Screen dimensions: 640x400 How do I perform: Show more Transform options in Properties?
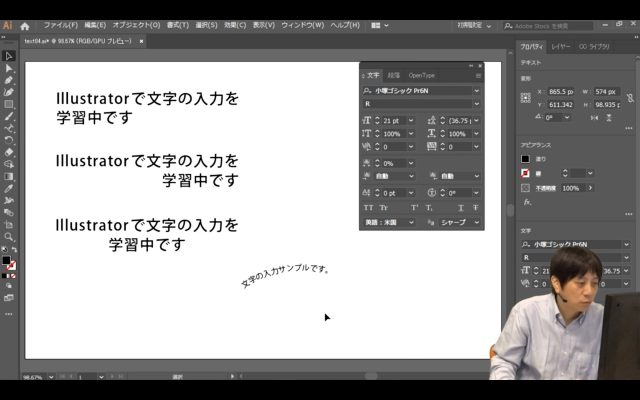click(x=629, y=128)
